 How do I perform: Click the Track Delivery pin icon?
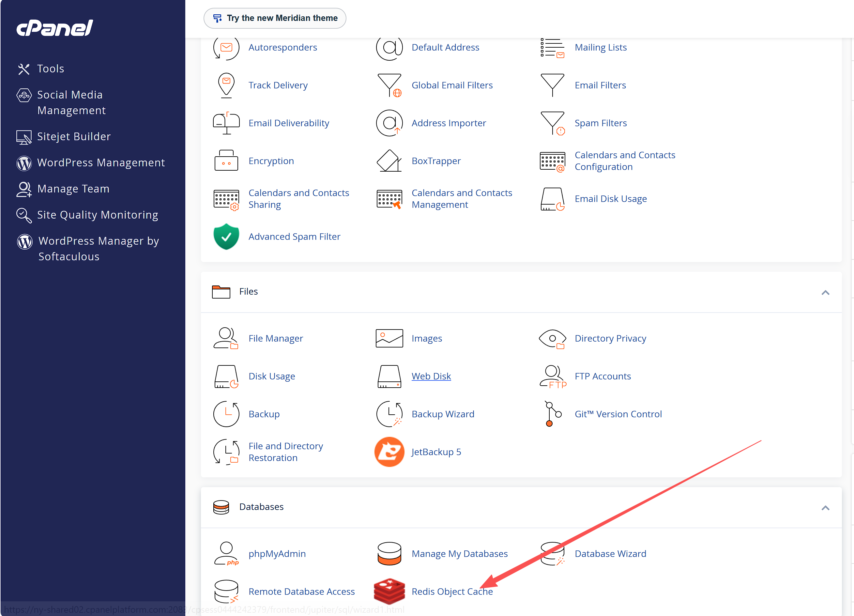226,85
